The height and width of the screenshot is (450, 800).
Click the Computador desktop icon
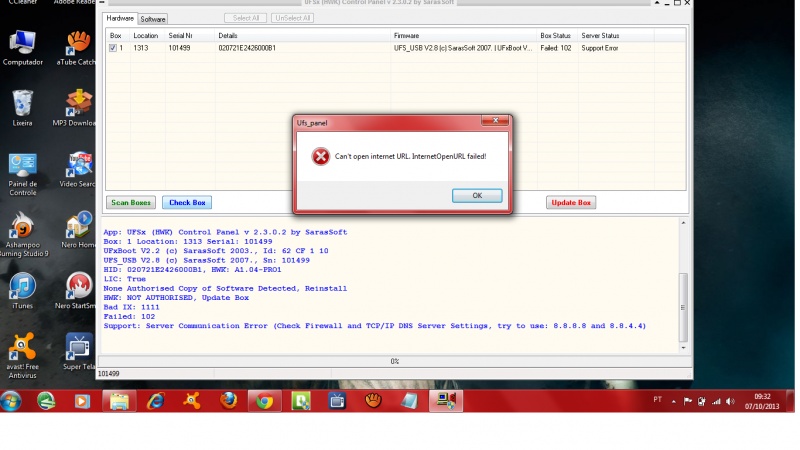(22, 48)
